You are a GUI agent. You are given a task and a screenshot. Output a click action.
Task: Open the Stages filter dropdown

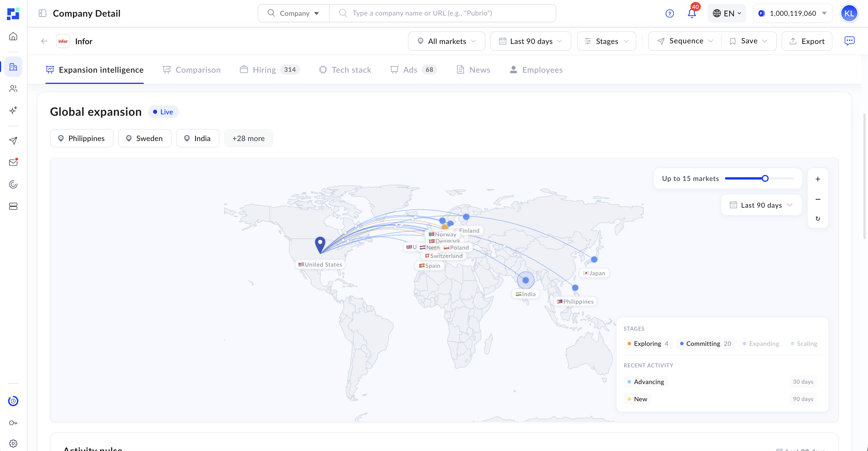607,41
